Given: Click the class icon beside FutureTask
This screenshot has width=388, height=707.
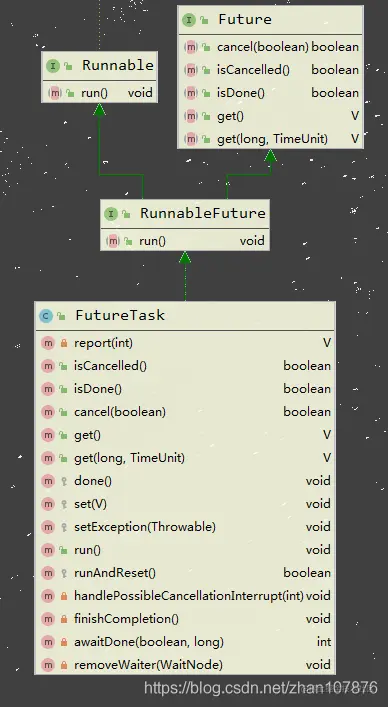Looking at the screenshot, I should (x=46, y=316).
